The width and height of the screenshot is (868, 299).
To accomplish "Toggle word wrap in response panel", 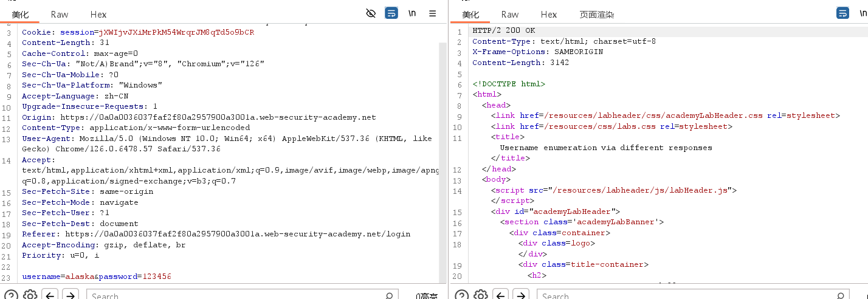I will (842, 13).
